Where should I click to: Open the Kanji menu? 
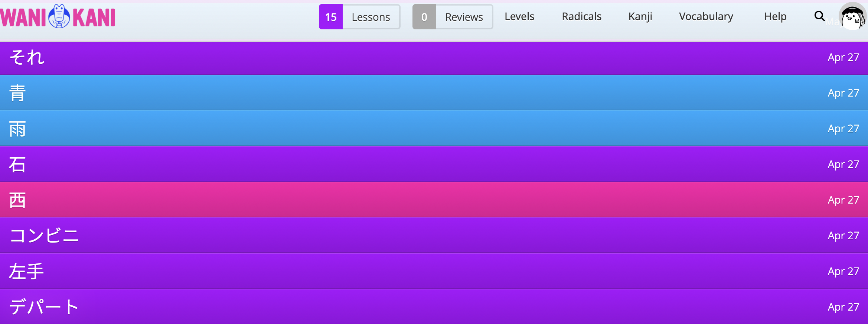640,17
